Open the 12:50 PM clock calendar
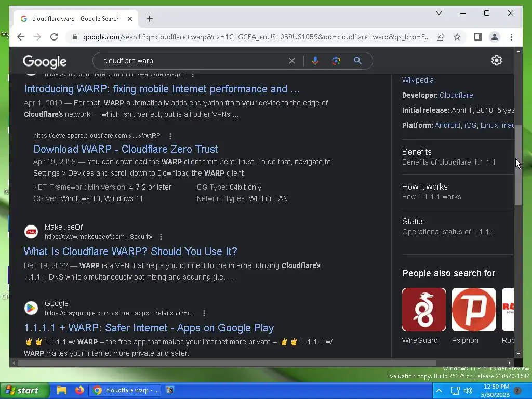This screenshot has width=532, height=399. (x=496, y=391)
